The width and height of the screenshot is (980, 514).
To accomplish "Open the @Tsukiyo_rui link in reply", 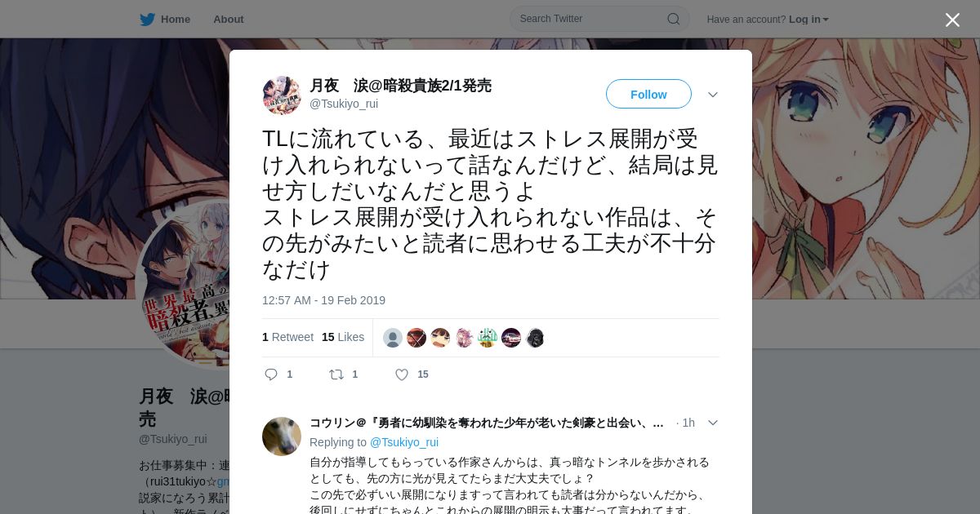I will pyautogui.click(x=404, y=442).
